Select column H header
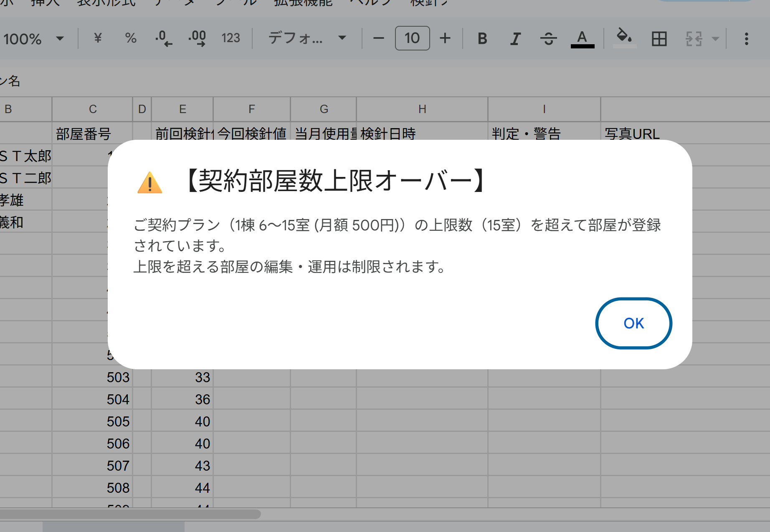The height and width of the screenshot is (532, 770). coord(422,109)
